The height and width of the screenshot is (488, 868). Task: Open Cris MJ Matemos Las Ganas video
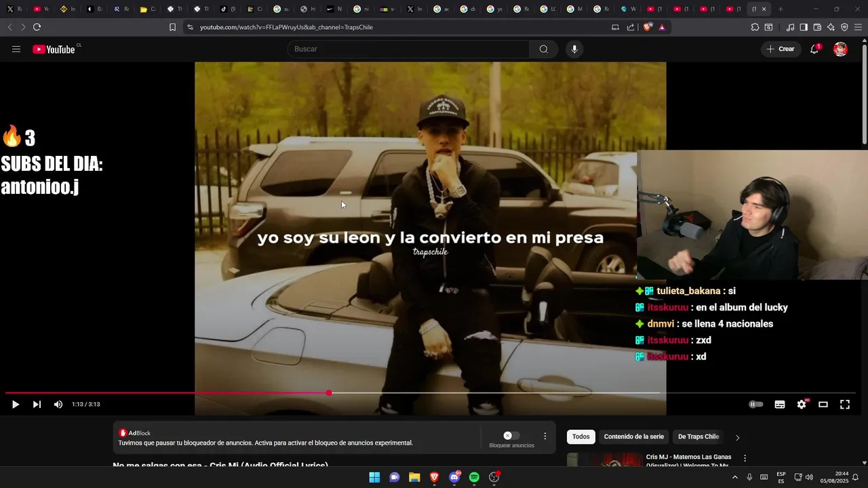[x=688, y=461]
